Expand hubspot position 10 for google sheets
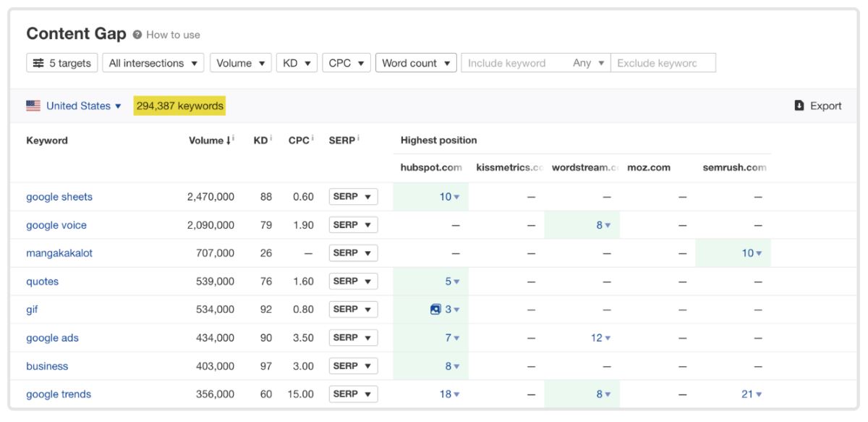Image resolution: width=868 pixels, height=422 pixels. click(x=449, y=197)
